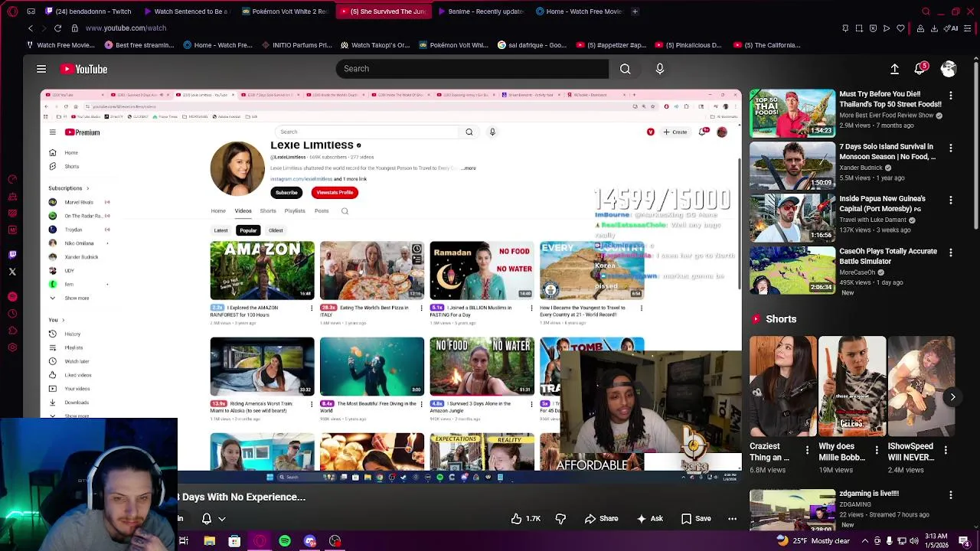Open the sal dafrique Google bookmark
The height and width of the screenshot is (551, 980).
[x=532, y=45]
